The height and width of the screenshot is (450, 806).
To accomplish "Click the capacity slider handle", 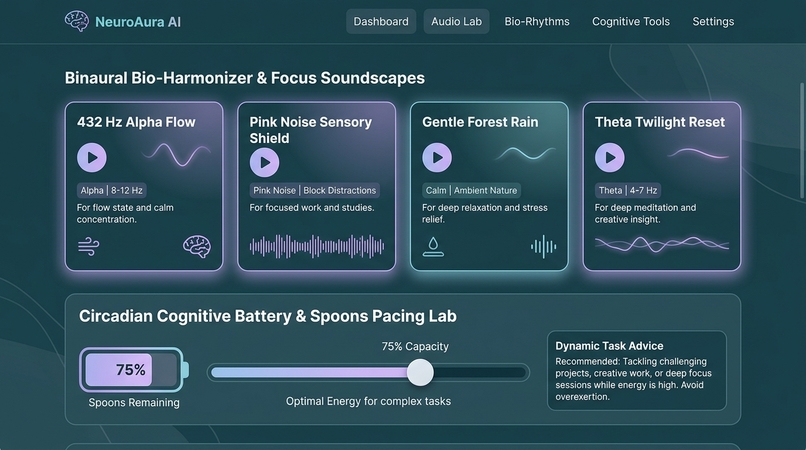I will click(420, 372).
